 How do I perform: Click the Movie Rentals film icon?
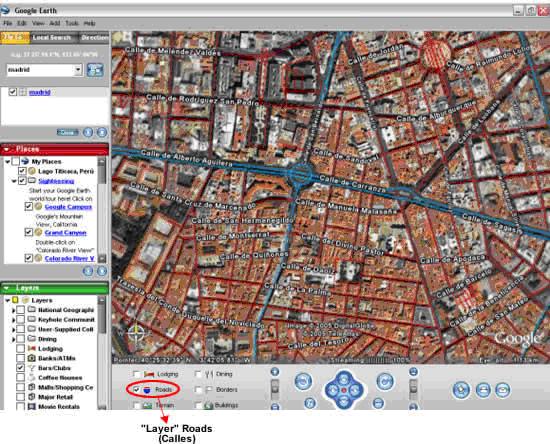coord(32,407)
